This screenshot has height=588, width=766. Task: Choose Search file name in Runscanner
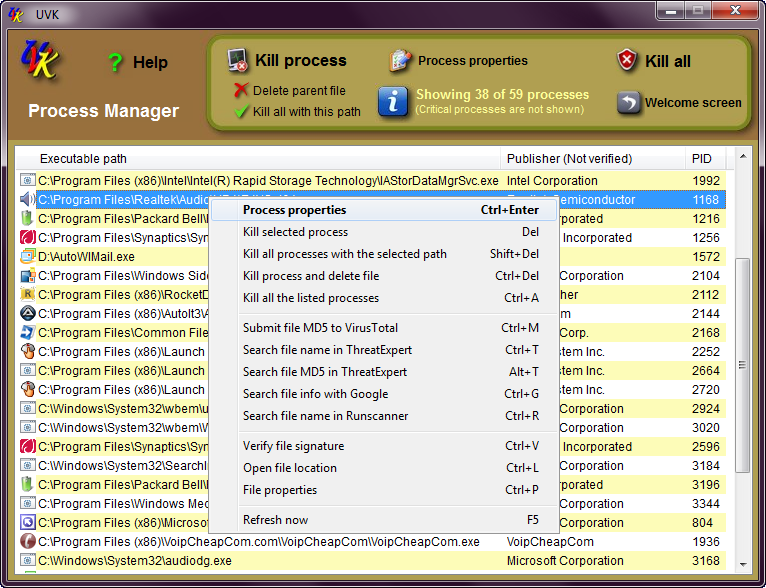click(x=384, y=416)
